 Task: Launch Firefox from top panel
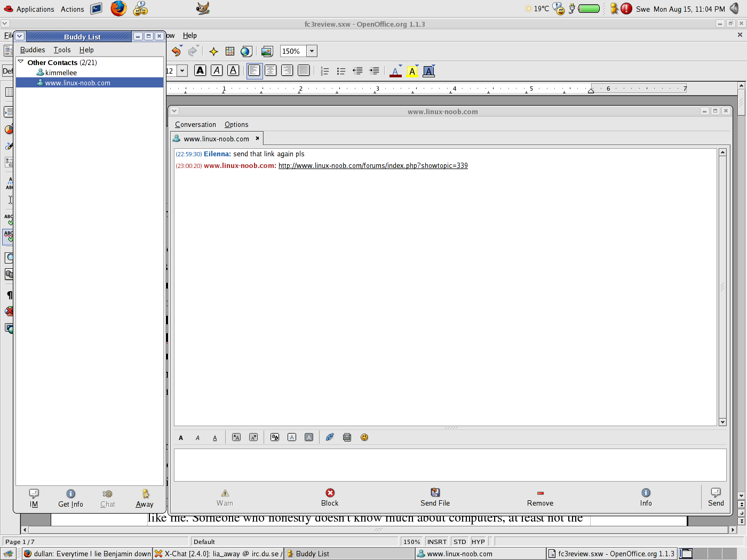[x=118, y=9]
